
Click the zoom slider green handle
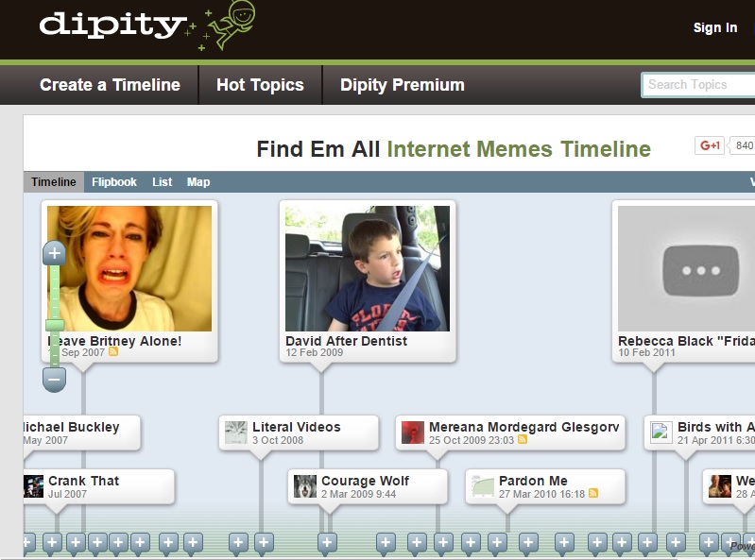[55, 325]
